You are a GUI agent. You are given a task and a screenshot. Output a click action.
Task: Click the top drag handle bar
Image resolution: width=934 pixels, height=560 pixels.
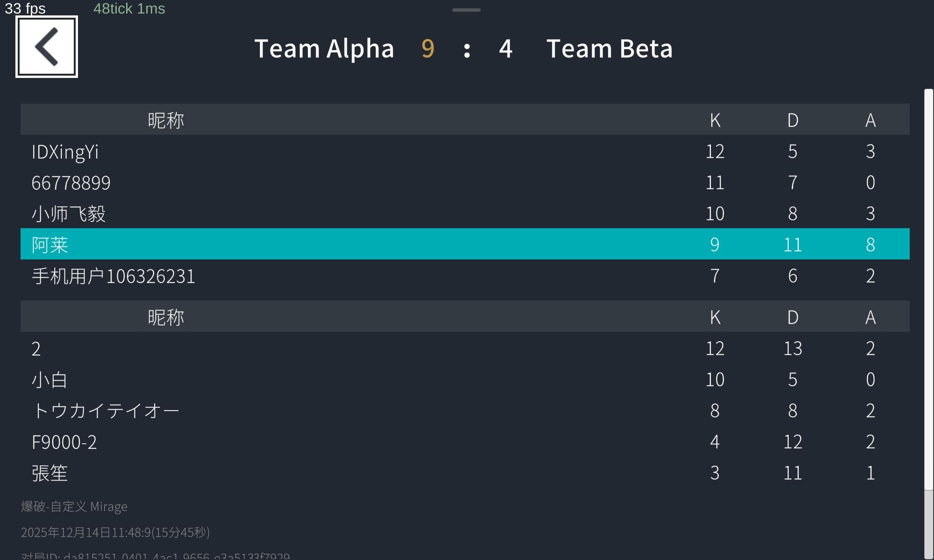[x=466, y=10]
